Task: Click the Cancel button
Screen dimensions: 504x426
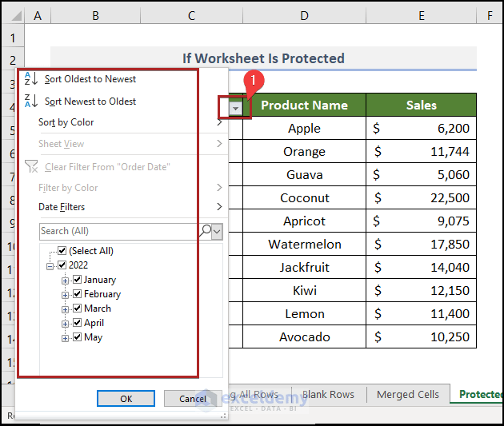Action: 193,398
